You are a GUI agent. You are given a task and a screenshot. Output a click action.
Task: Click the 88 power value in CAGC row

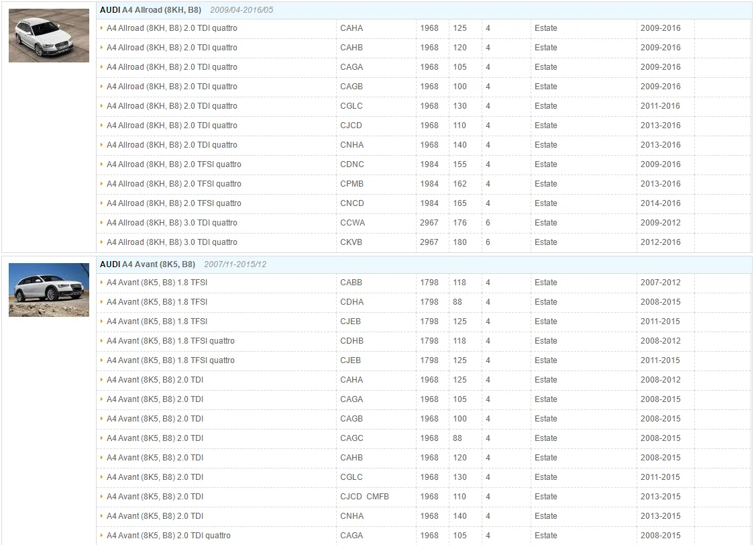click(457, 438)
